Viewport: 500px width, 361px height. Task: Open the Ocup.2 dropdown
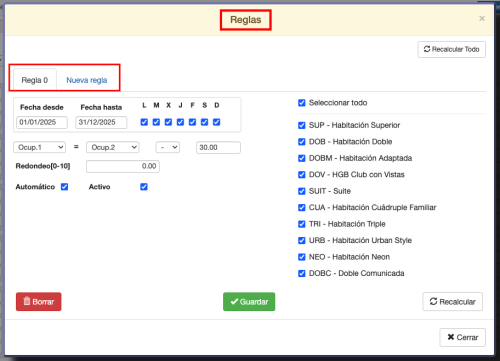tap(112, 147)
